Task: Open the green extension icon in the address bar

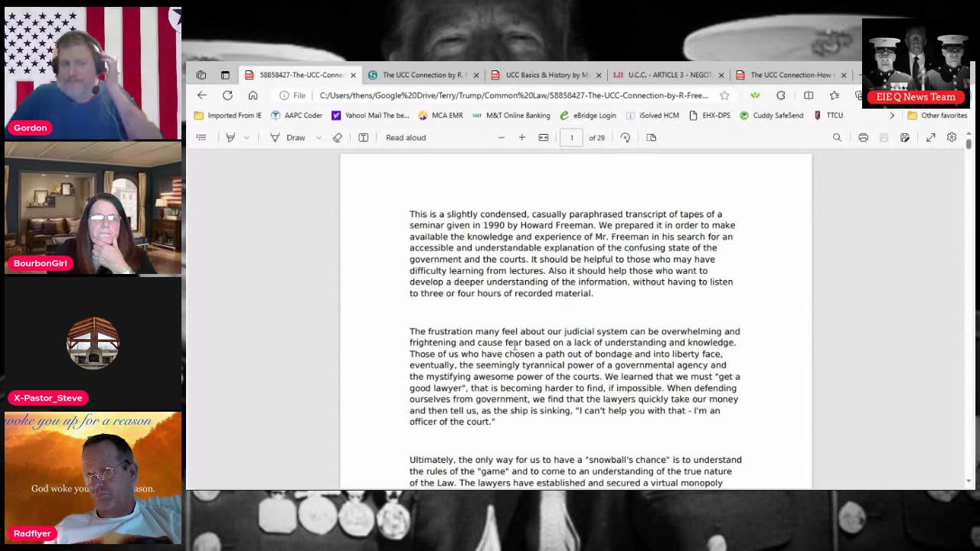Action: (x=755, y=96)
